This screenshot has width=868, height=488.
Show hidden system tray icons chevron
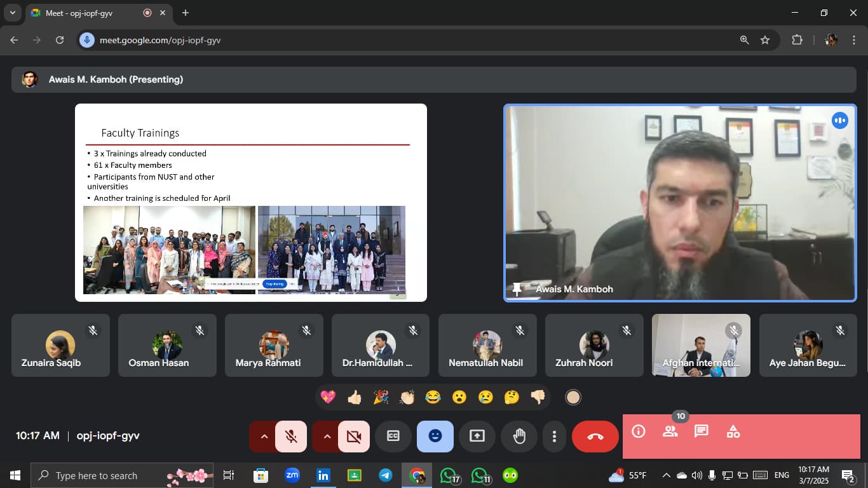pos(666,475)
